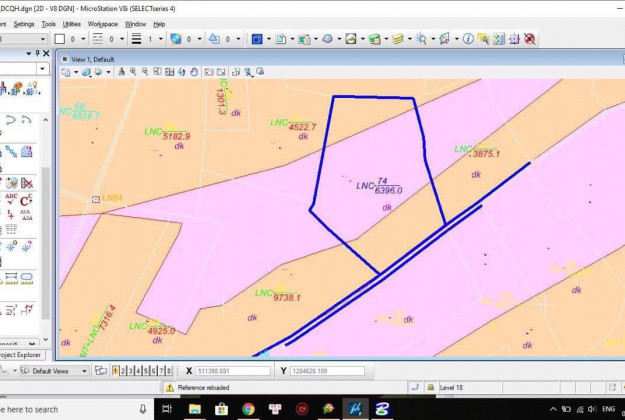Click the Level 18 status bar field

pos(452,387)
